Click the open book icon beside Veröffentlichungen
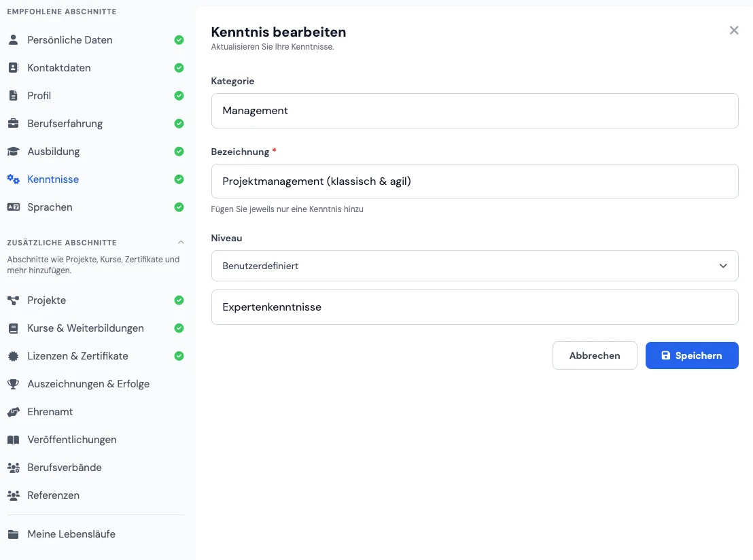 (14, 440)
